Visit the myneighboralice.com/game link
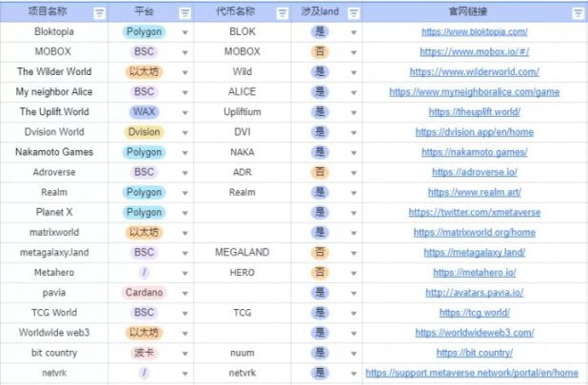Viewport: 588px width, 385px height. point(474,92)
